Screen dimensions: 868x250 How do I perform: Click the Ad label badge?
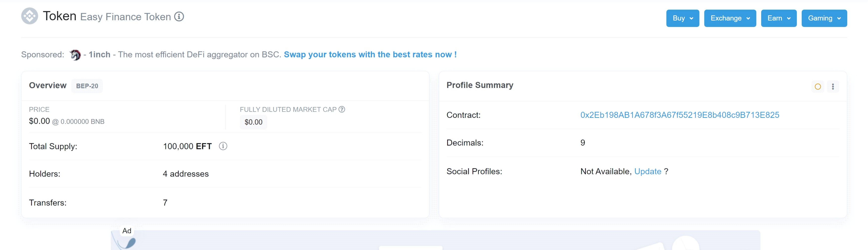[127, 231]
